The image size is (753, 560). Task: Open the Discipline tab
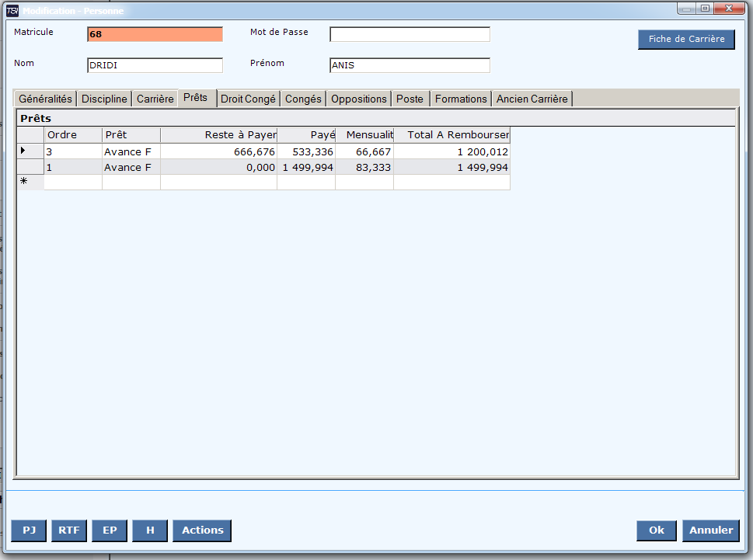pos(104,99)
